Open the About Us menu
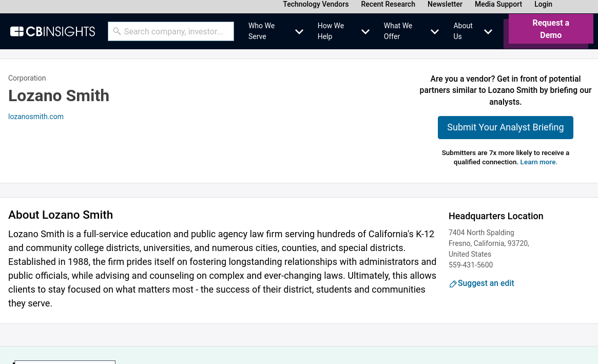This screenshot has width=598, height=364. pyautogui.click(x=463, y=31)
